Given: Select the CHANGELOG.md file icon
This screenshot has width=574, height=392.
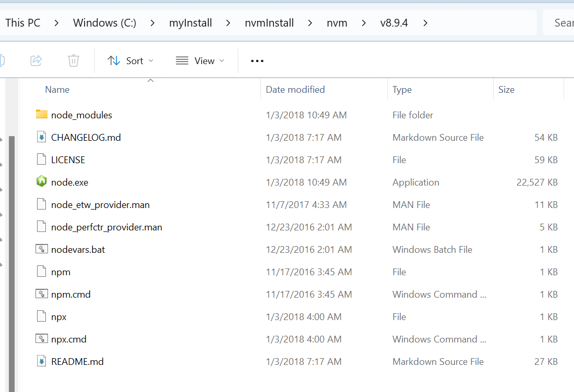Looking at the screenshot, I should pos(42,137).
